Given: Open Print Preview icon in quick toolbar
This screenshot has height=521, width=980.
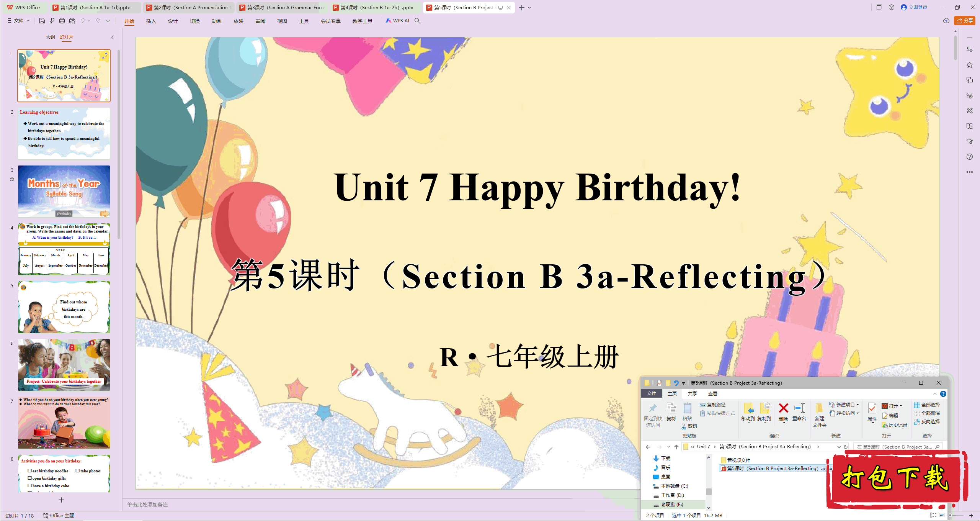Looking at the screenshot, I should tap(72, 21).
